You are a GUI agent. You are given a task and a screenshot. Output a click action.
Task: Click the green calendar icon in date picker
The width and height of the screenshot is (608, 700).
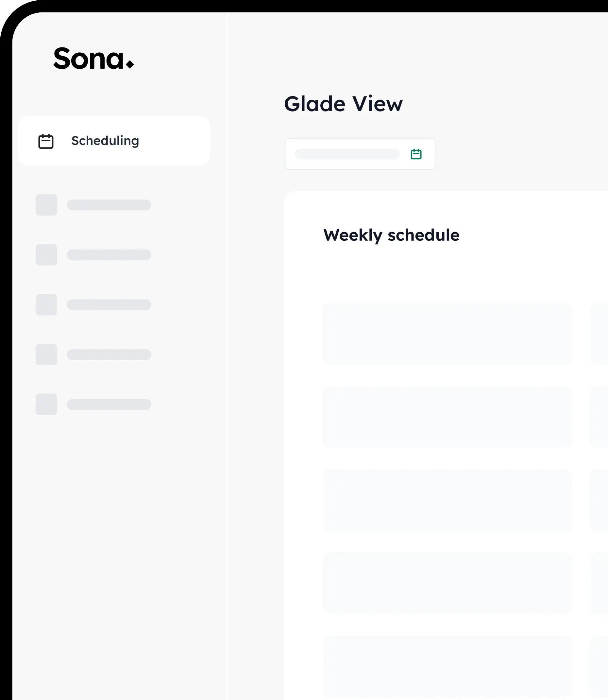pyautogui.click(x=416, y=154)
